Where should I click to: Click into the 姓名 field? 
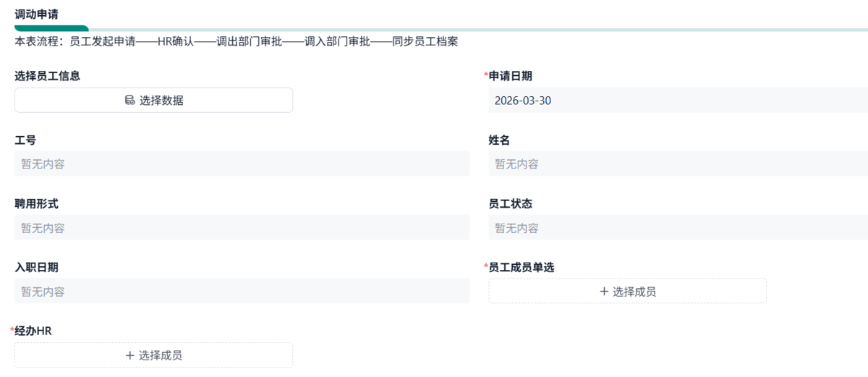click(677, 164)
